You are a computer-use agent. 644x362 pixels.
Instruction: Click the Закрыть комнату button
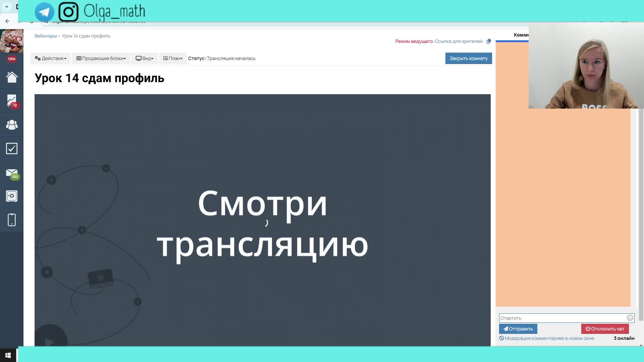pos(469,58)
